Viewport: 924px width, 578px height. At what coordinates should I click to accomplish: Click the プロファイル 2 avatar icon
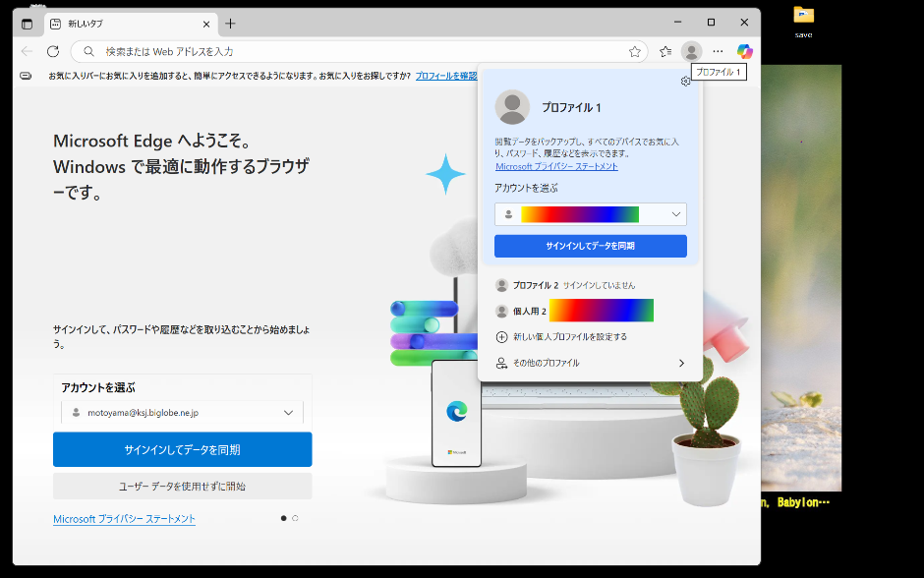[x=501, y=285]
